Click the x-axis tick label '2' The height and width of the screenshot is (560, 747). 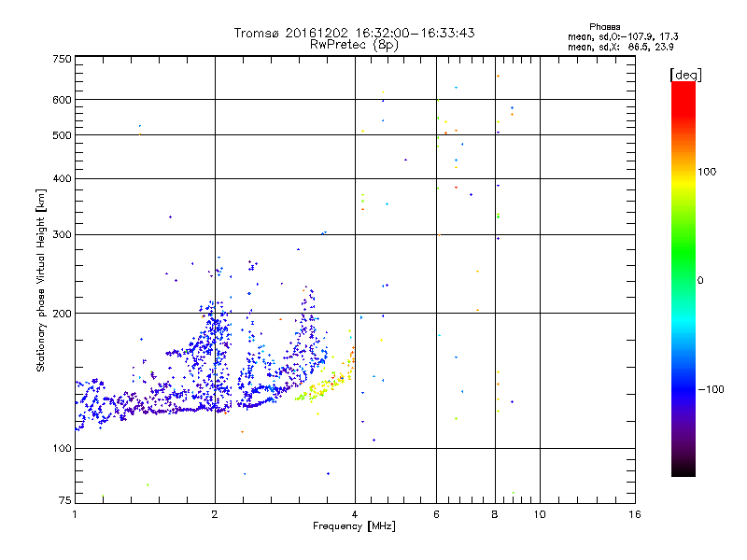coord(215,514)
